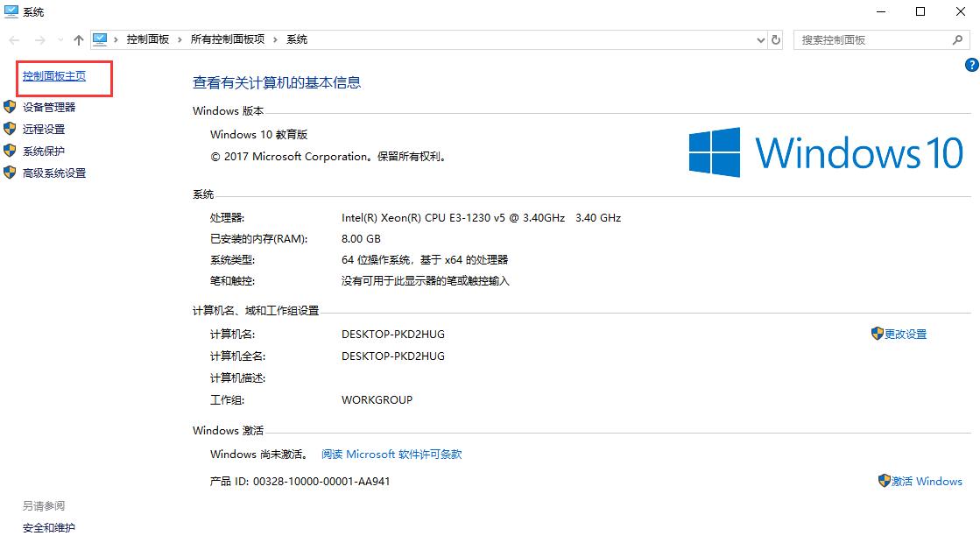Click the 64 位操作系统 system type value
This screenshot has height=550, width=980.
click(425, 260)
